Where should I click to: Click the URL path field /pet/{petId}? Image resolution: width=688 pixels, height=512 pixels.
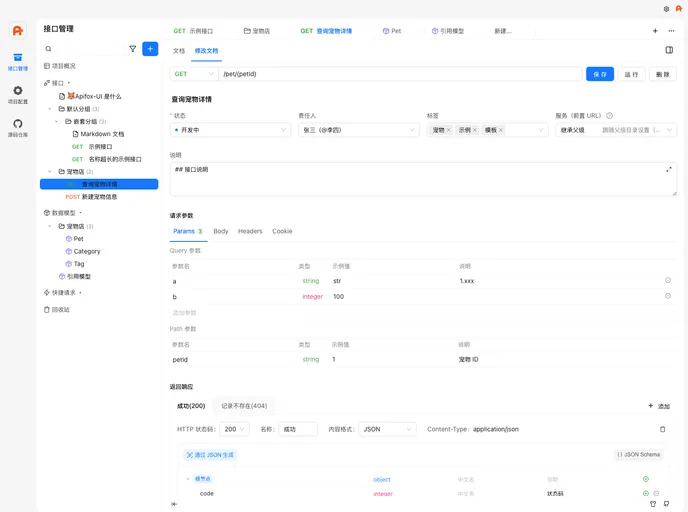click(400, 74)
